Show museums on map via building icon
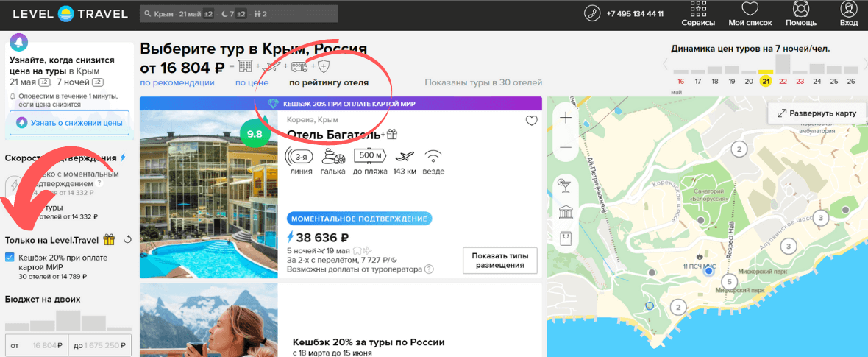Image resolution: width=868 pixels, height=357 pixels. pos(566,213)
